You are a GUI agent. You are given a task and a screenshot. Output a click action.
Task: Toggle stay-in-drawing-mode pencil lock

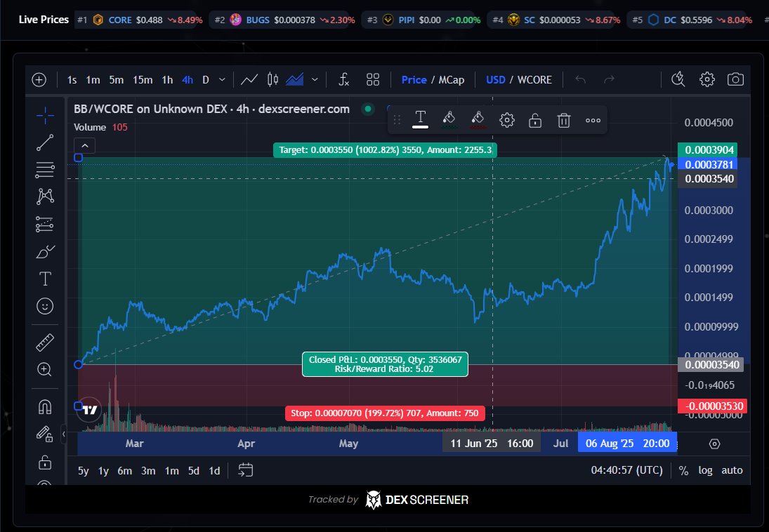tap(45, 434)
